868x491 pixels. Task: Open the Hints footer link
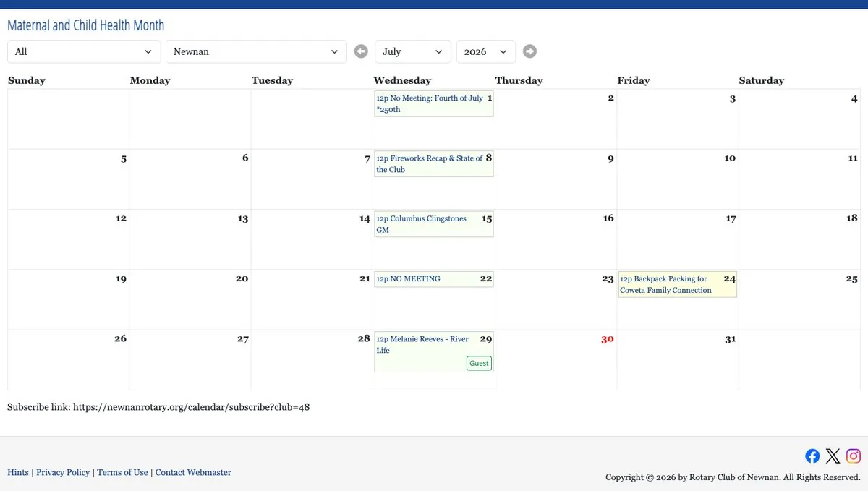18,472
